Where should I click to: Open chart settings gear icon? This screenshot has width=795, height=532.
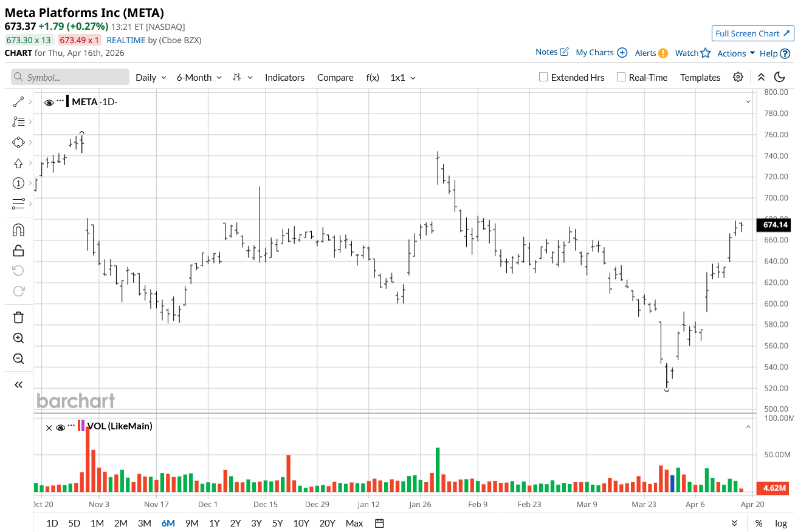738,77
